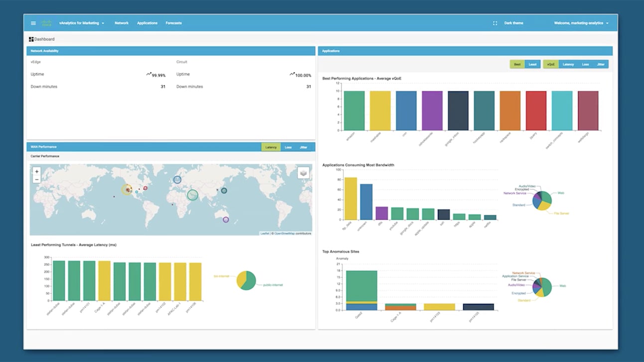644x362 pixels.
Task: Zoom out on the map with the minus button
Action: tap(36, 178)
